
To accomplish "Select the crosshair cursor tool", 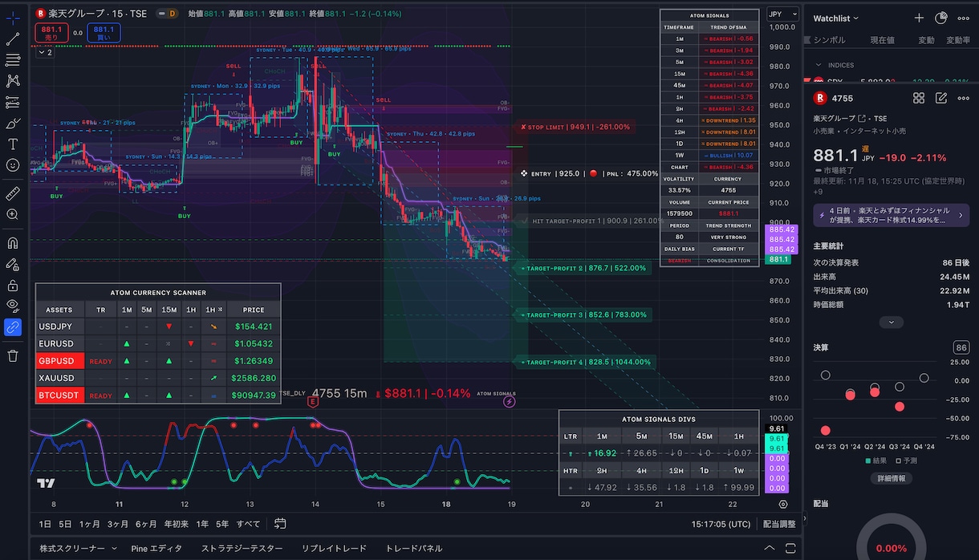I will pyautogui.click(x=13, y=17).
